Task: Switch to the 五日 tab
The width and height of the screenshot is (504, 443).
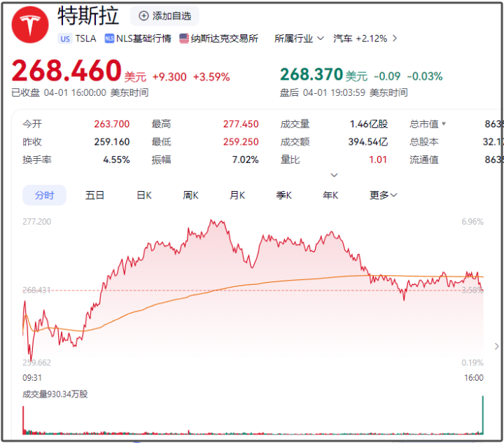Action: (x=94, y=195)
